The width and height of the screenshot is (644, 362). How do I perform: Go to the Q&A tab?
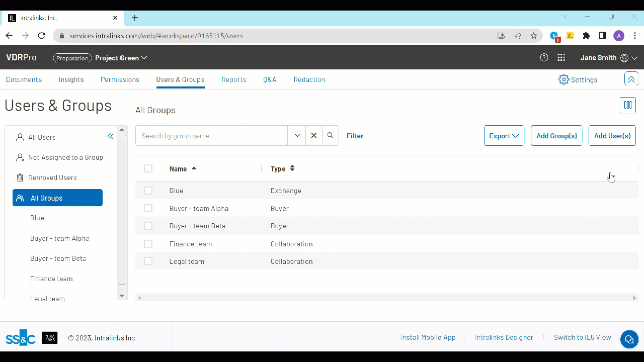click(270, 79)
